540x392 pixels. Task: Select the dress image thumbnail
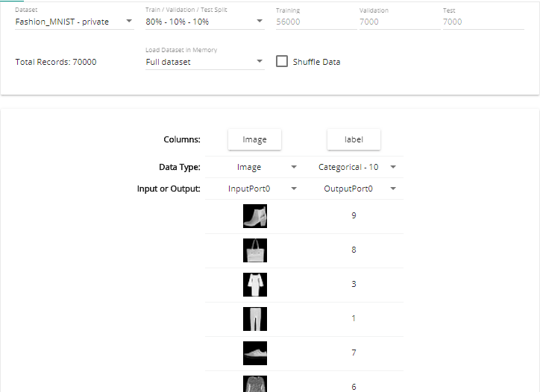[255, 285]
